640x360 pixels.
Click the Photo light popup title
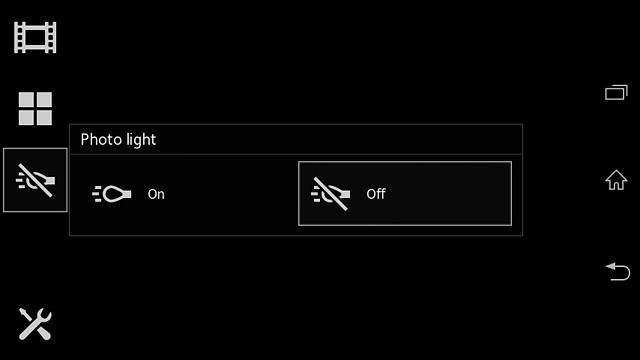coord(118,140)
